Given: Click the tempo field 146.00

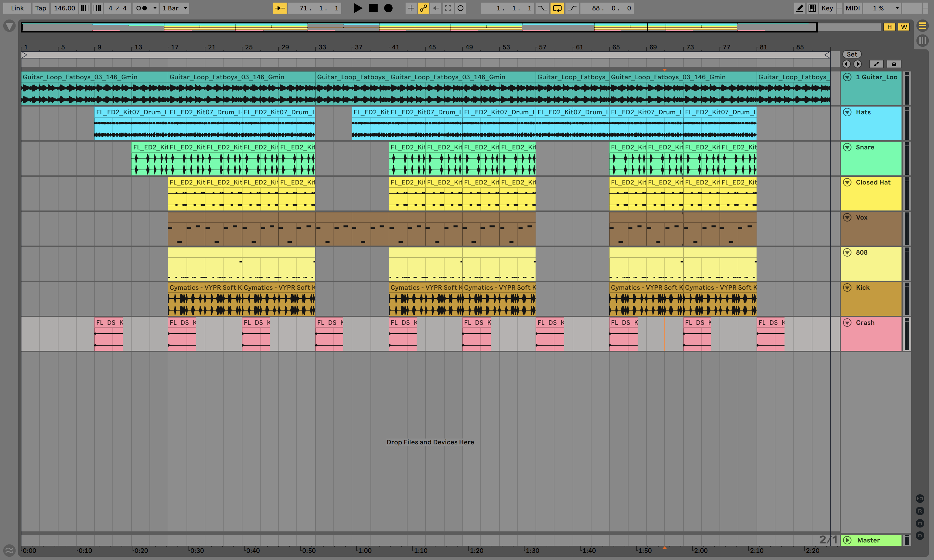Looking at the screenshot, I should pos(64,8).
